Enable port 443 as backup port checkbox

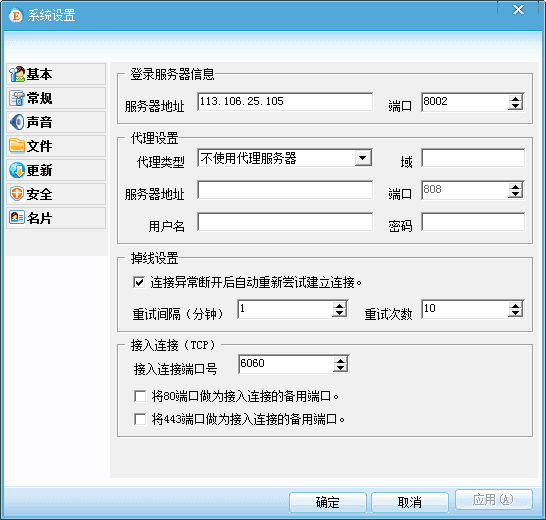pos(140,419)
